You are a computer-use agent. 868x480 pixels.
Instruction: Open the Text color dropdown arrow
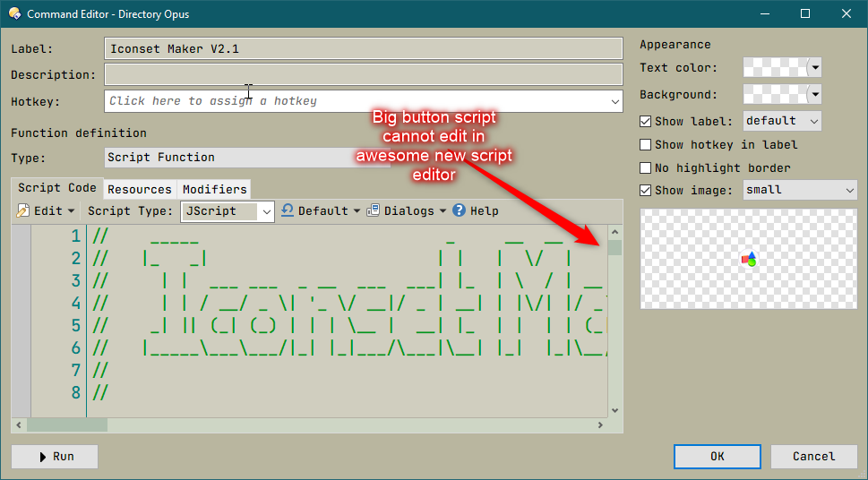814,68
